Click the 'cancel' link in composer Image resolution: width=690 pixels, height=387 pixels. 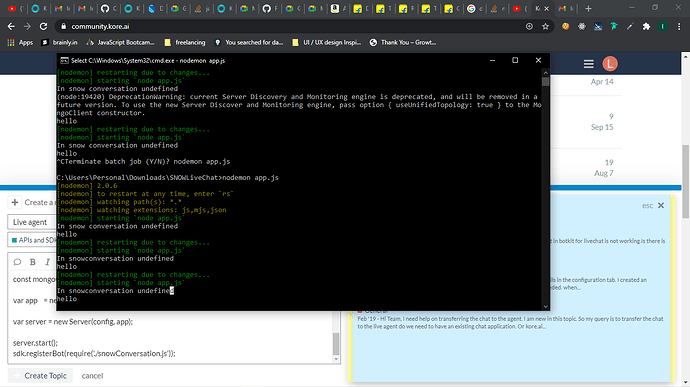click(92, 376)
